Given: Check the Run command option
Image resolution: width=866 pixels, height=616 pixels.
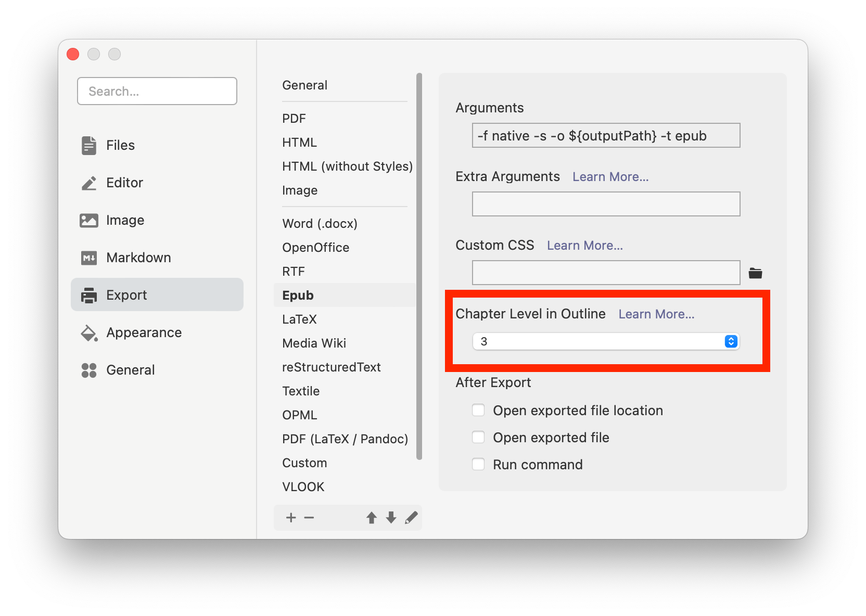Looking at the screenshot, I should 478,464.
